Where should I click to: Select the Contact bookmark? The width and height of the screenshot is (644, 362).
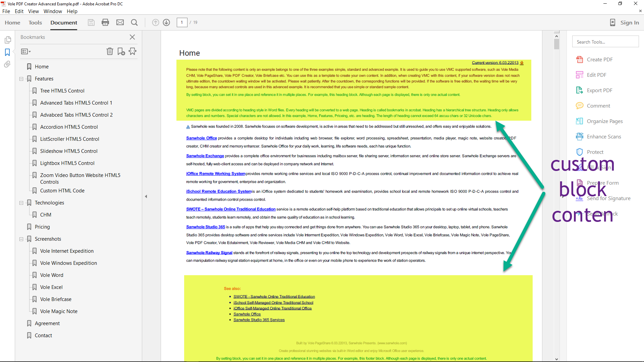pos(43,336)
